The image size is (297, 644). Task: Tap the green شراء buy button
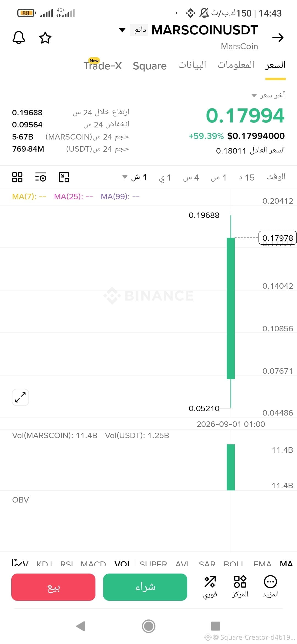coord(145,587)
